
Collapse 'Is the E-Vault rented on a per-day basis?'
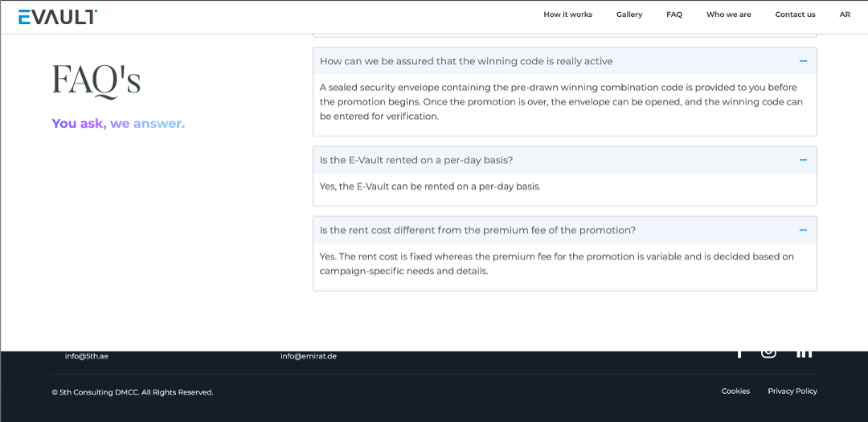click(x=416, y=160)
